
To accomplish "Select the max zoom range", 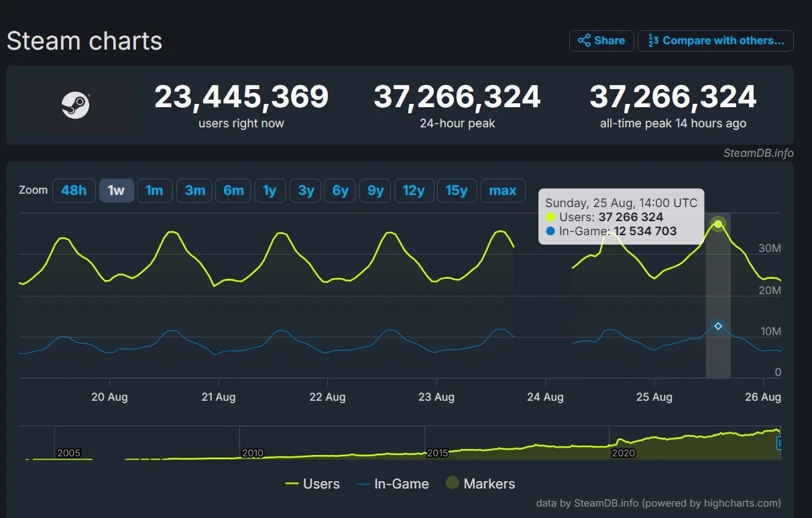I will pyautogui.click(x=503, y=190).
